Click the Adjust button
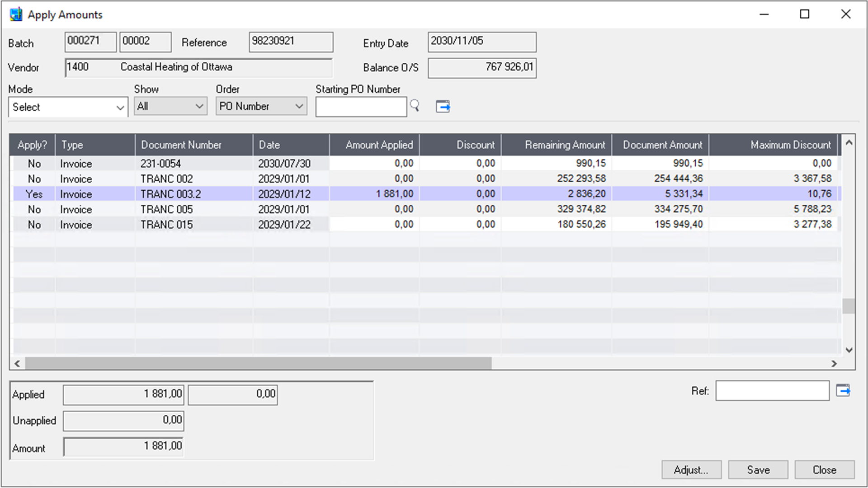Image resolution: width=868 pixels, height=488 pixels. click(x=691, y=469)
